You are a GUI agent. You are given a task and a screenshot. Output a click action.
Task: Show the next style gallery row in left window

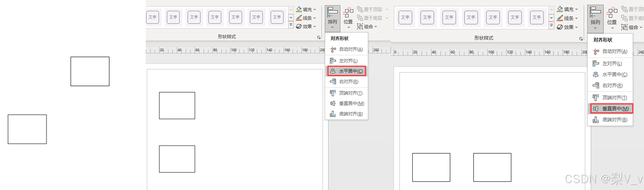(291, 17)
